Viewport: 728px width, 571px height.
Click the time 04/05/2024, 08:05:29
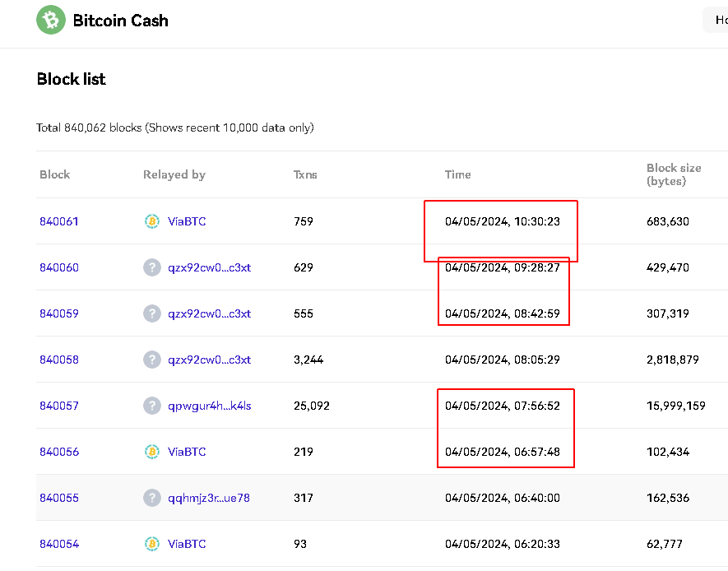tap(503, 360)
